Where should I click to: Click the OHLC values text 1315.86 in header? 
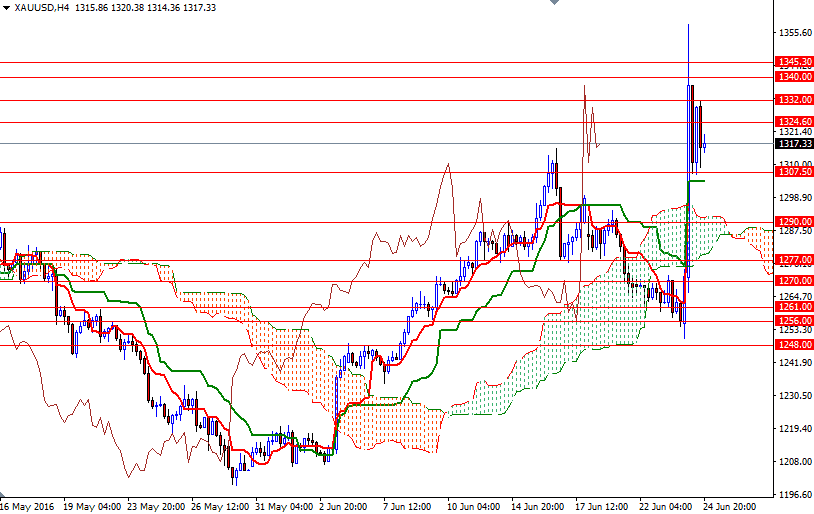pyautogui.click(x=93, y=7)
